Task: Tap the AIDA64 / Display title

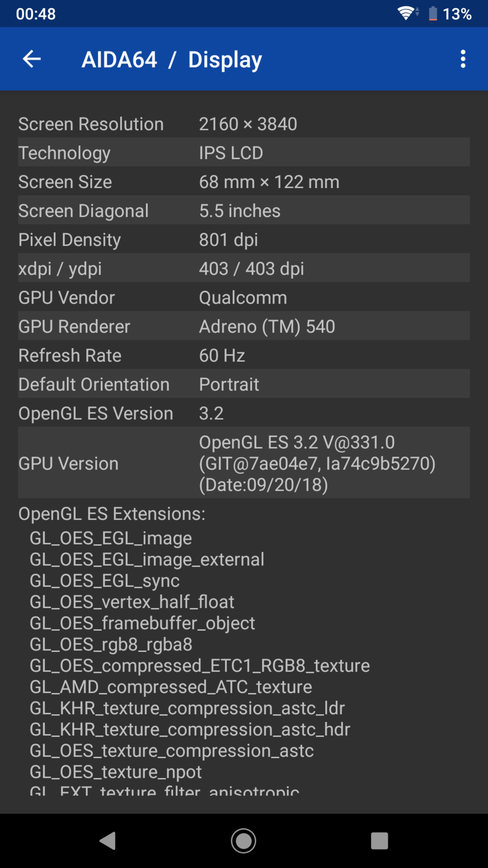Action: pyautogui.click(x=172, y=59)
